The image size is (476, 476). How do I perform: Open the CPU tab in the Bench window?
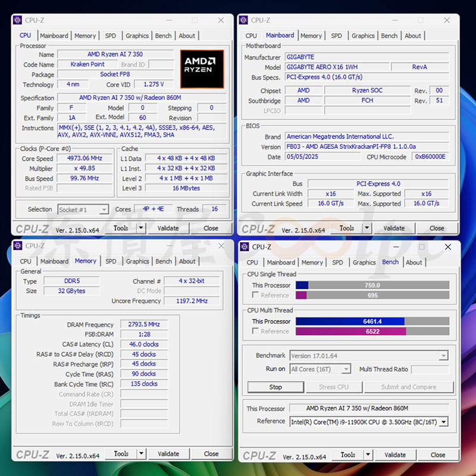click(x=252, y=262)
